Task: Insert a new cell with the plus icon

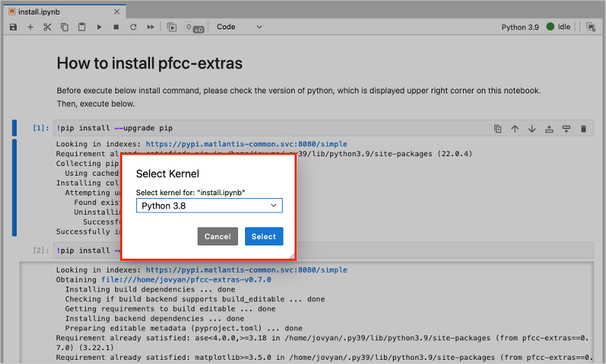Action: coord(30,27)
